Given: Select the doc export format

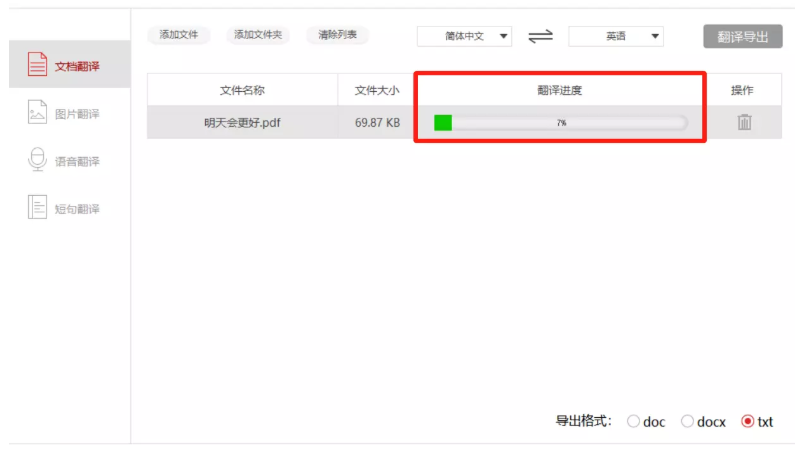Looking at the screenshot, I should tap(633, 422).
